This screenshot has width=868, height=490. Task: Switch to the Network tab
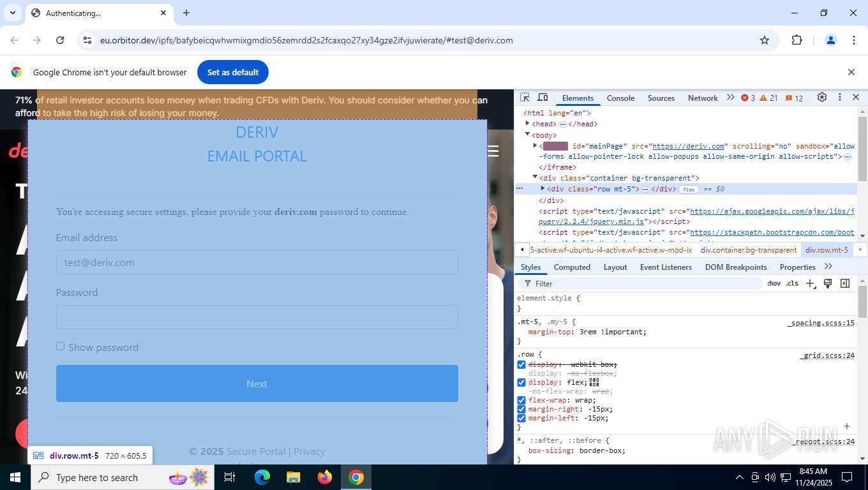point(703,98)
